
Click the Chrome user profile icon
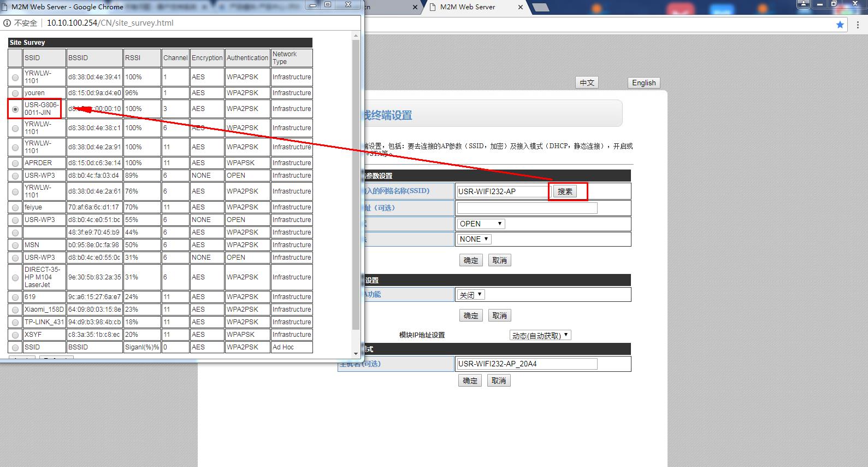click(804, 4)
